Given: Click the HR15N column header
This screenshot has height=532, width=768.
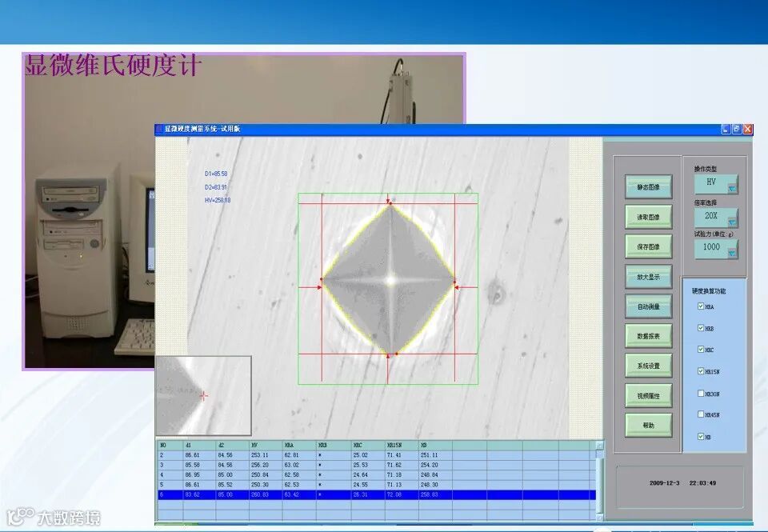Looking at the screenshot, I should [402, 446].
